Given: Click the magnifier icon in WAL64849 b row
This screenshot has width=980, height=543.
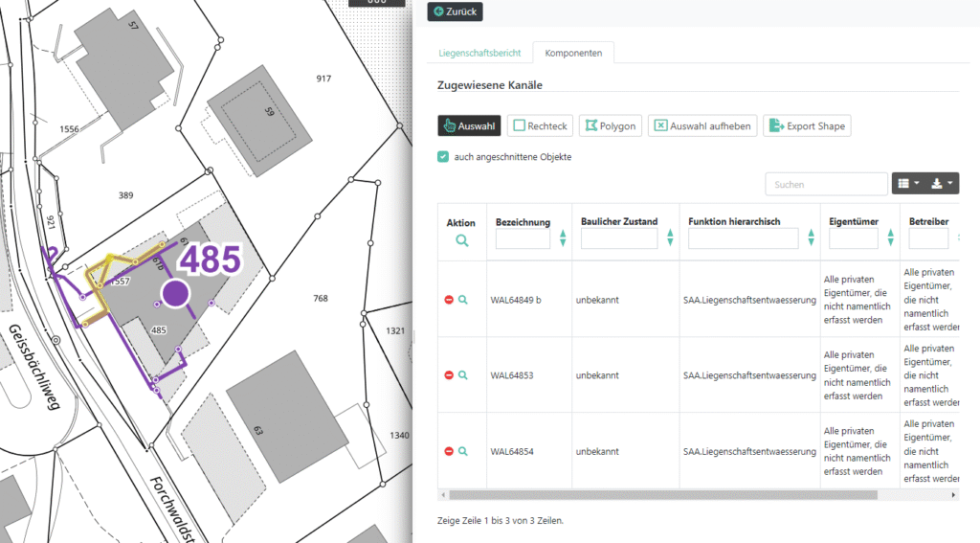Looking at the screenshot, I should (463, 300).
